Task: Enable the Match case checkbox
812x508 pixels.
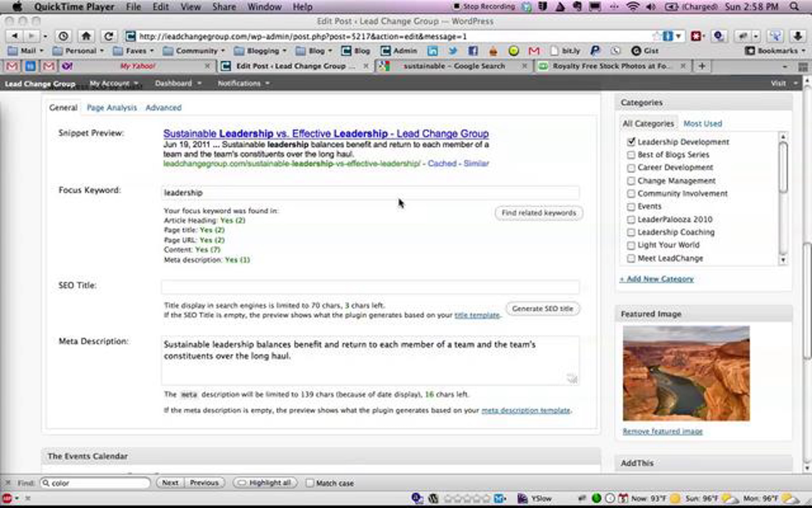Action: 310,483
